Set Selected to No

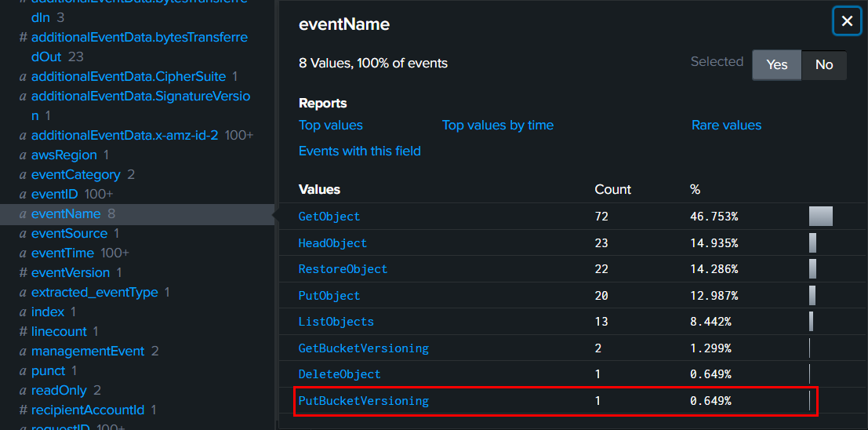[823, 65]
